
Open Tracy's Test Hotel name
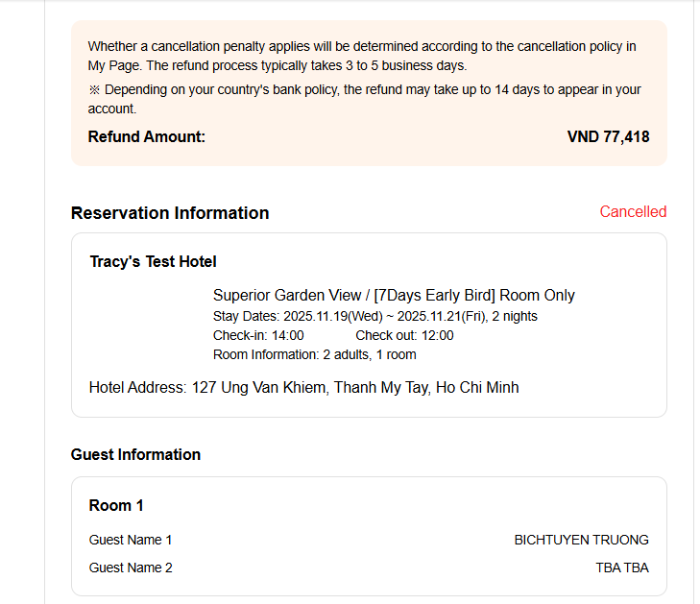click(x=153, y=261)
